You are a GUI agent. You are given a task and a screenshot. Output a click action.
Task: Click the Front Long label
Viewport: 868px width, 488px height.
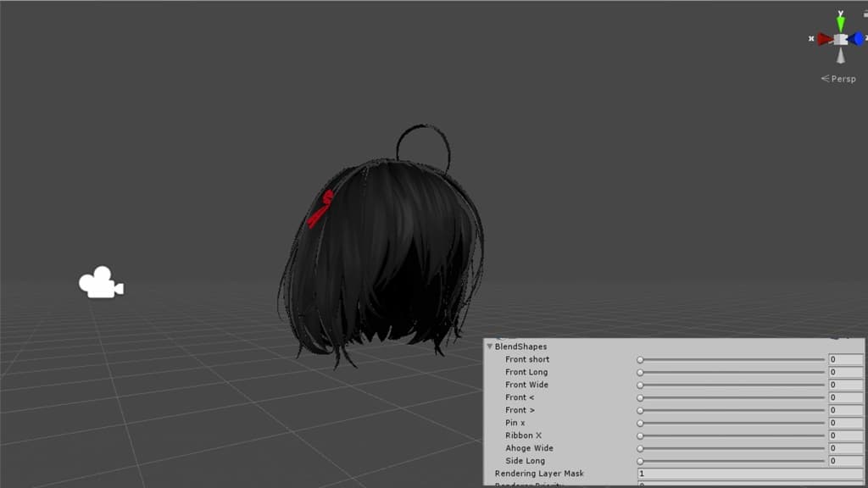tap(526, 373)
